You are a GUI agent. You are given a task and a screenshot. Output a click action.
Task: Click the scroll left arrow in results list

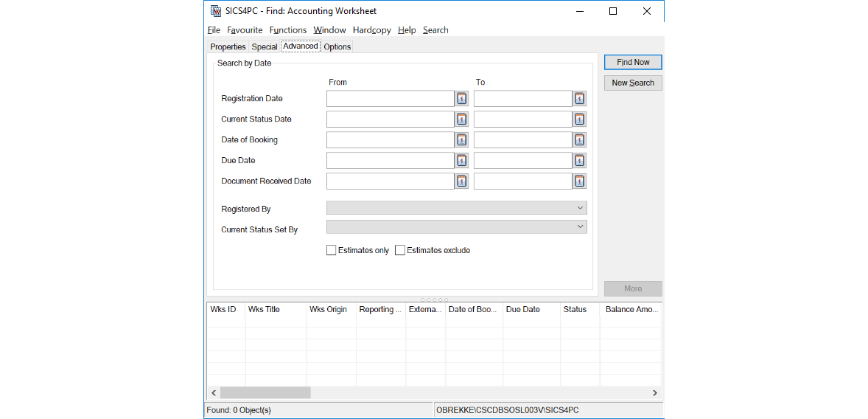tap(214, 393)
